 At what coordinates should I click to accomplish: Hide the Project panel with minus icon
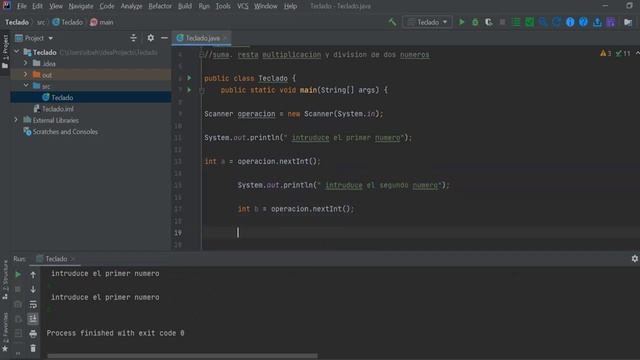coord(164,38)
